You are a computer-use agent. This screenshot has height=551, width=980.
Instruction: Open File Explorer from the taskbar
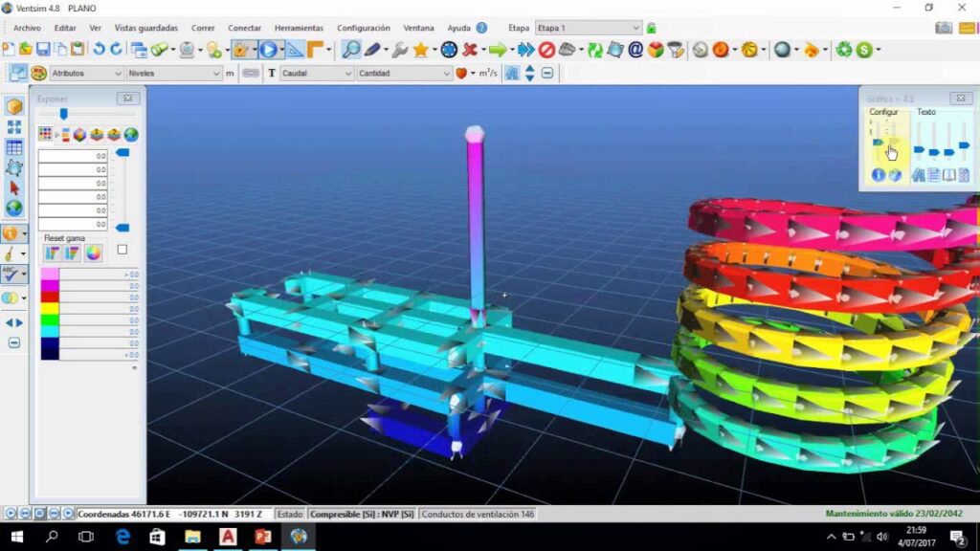pos(192,537)
